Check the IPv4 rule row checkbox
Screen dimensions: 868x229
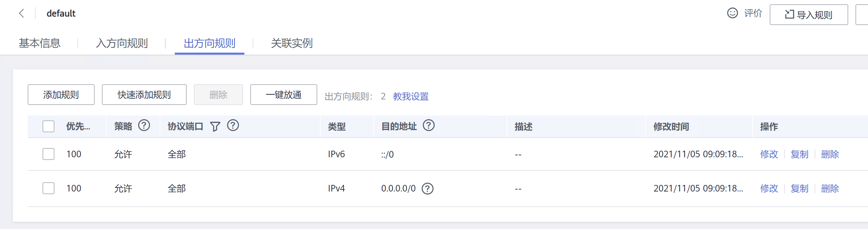(48, 188)
